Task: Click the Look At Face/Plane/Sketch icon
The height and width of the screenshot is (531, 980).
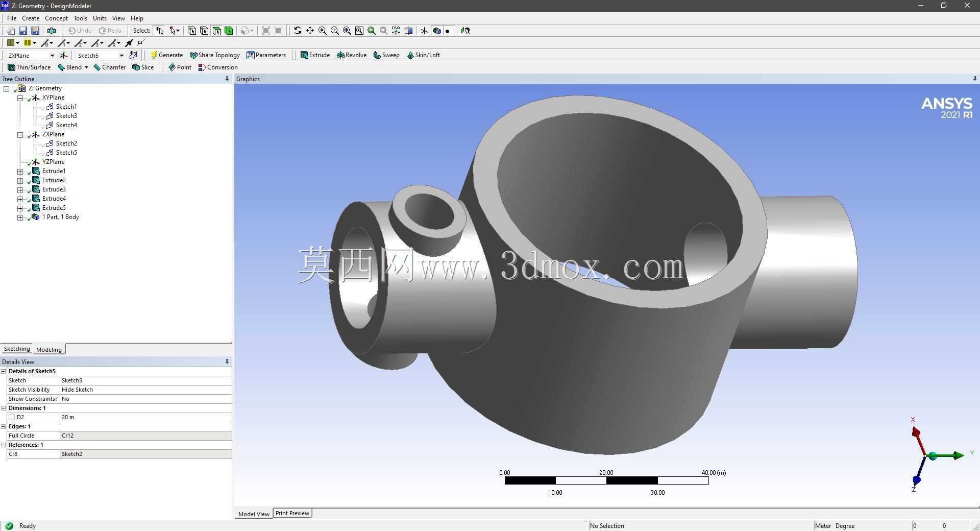Action: (465, 31)
